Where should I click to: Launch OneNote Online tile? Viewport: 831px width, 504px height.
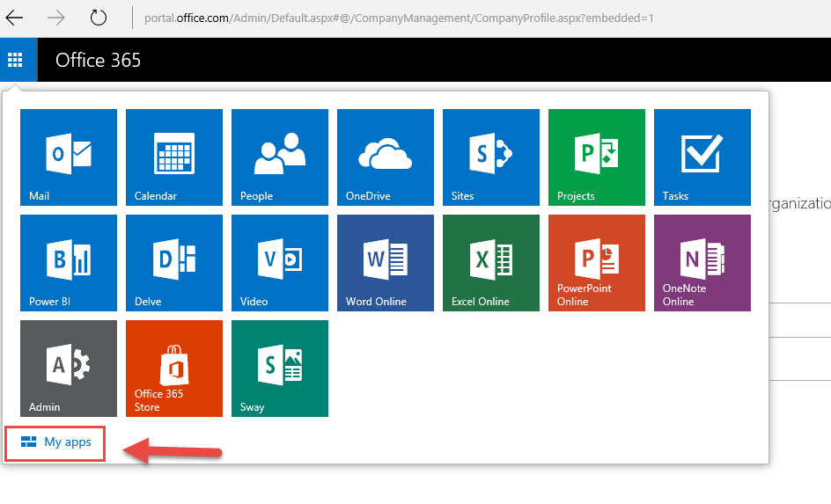coord(702,263)
